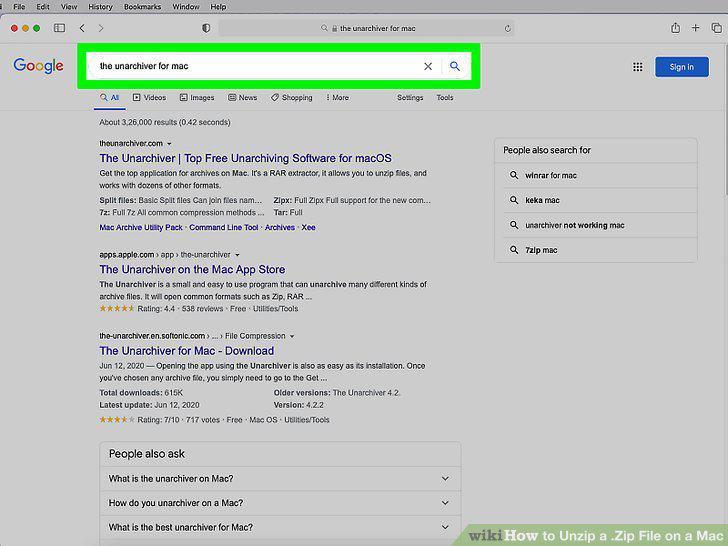The height and width of the screenshot is (546, 728).
Task: Open the Share icon in toolbar
Action: click(676, 28)
